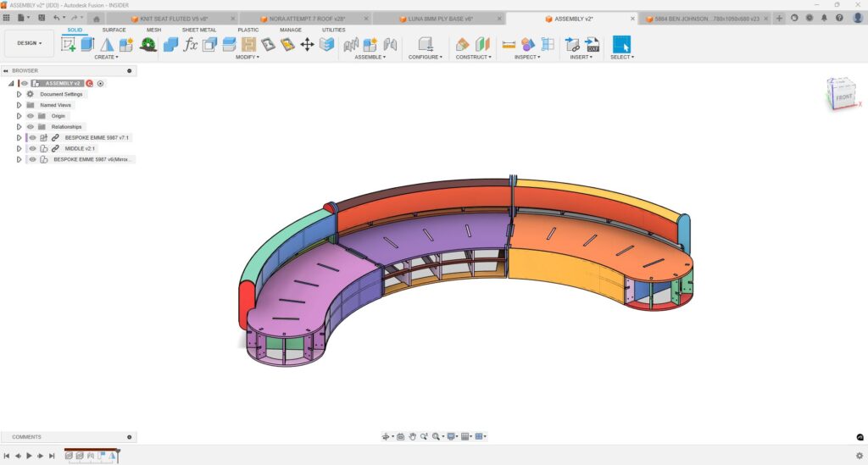Expand the MIDDLE v2:1 node
Viewport: 868px width, 465px height.
[19, 148]
